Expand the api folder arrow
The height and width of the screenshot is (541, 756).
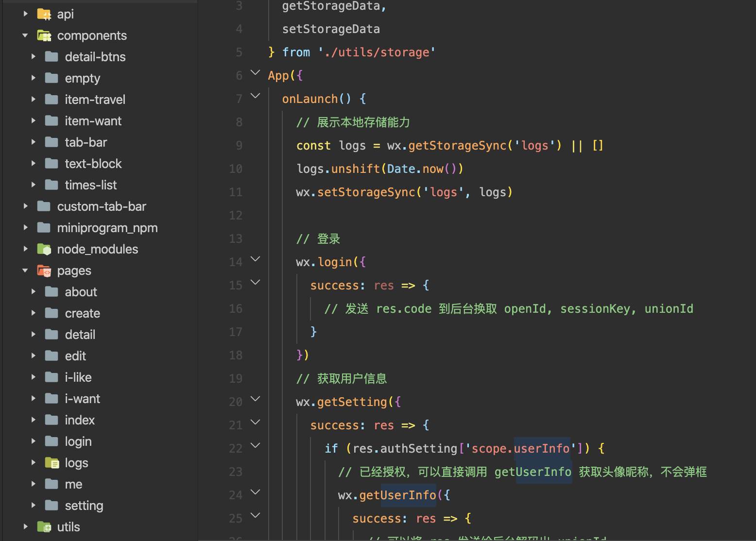coord(26,14)
